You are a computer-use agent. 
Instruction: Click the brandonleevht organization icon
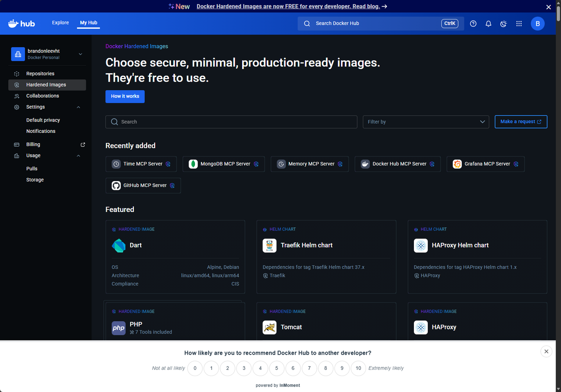(x=18, y=54)
